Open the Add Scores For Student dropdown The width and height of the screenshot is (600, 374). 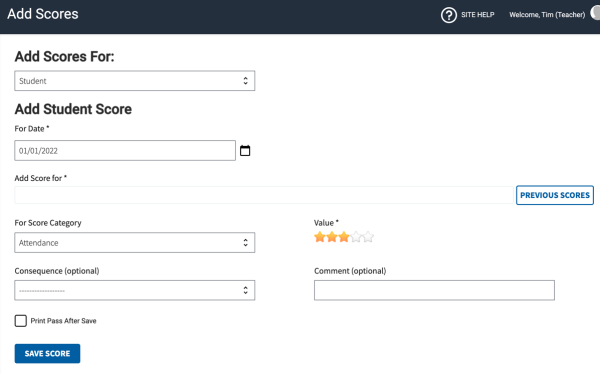coord(135,81)
